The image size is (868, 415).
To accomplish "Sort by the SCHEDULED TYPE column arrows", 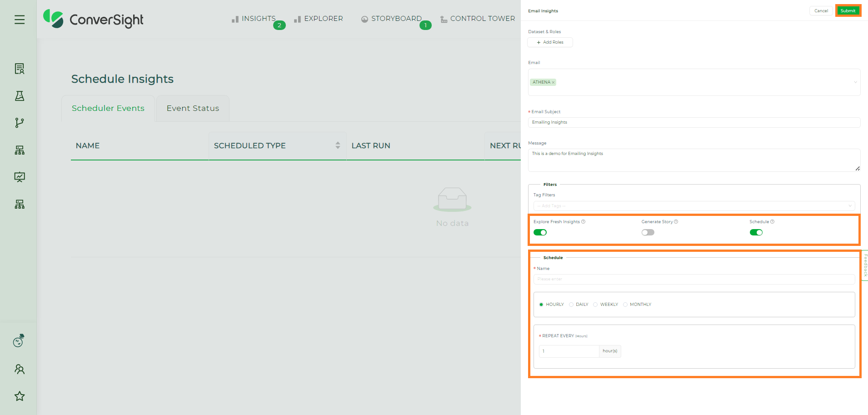I will click(x=338, y=145).
